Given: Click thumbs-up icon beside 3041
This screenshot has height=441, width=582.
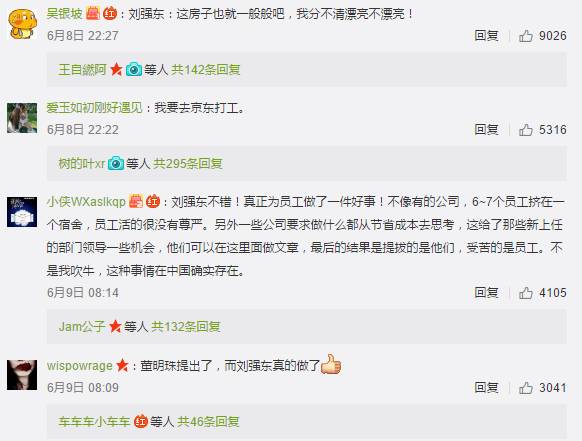Looking at the screenshot, I should coord(526,388).
